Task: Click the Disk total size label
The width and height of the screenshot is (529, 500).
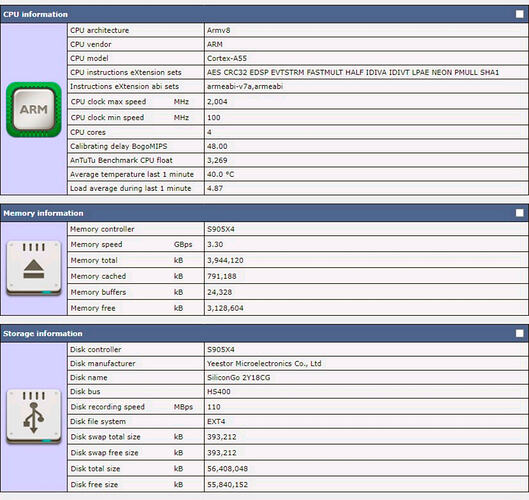Action: coord(95,469)
